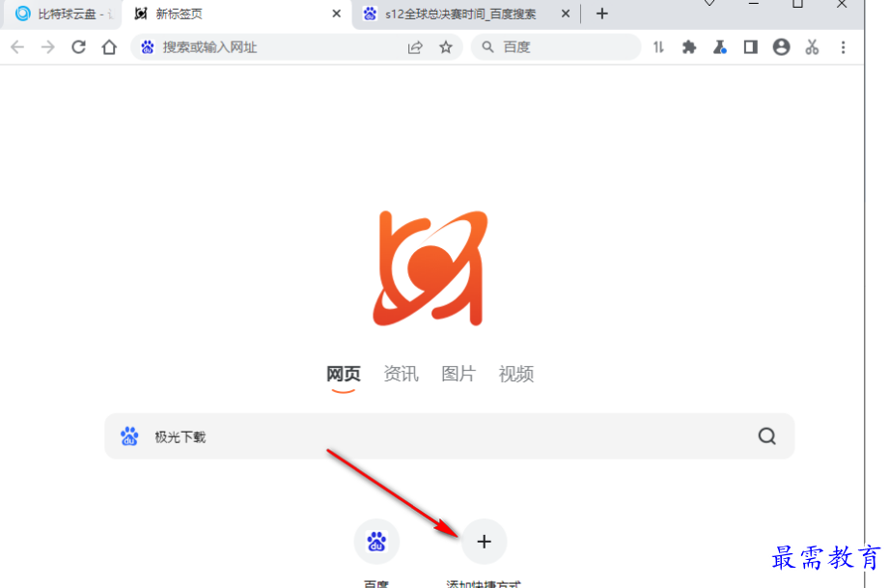Go forward with the forward arrow

48,47
